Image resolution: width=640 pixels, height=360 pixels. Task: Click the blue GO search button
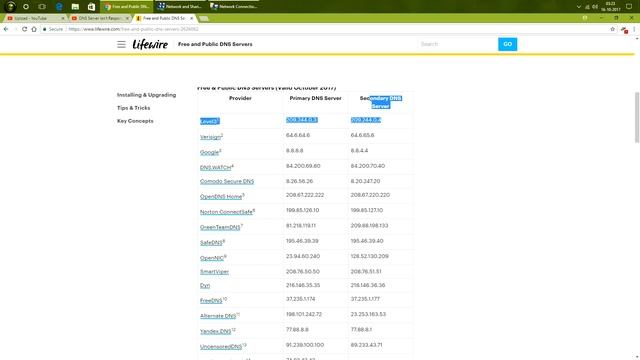click(507, 44)
